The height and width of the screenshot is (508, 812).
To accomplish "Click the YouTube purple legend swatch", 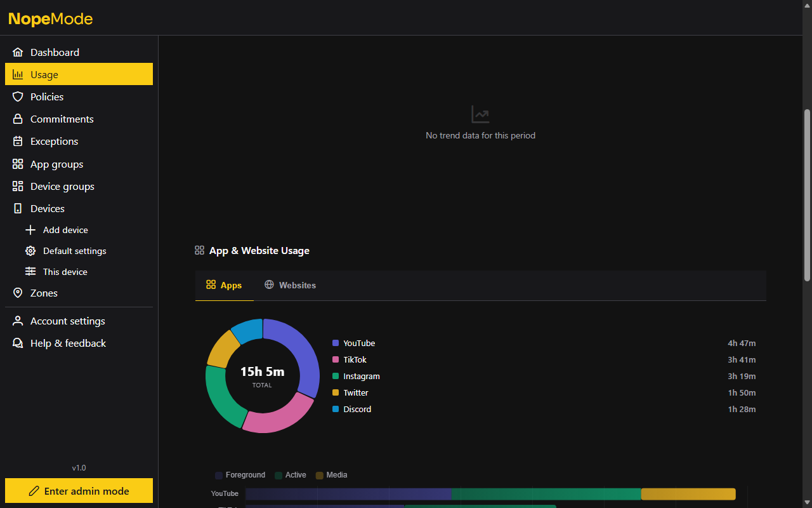I will pyautogui.click(x=336, y=343).
